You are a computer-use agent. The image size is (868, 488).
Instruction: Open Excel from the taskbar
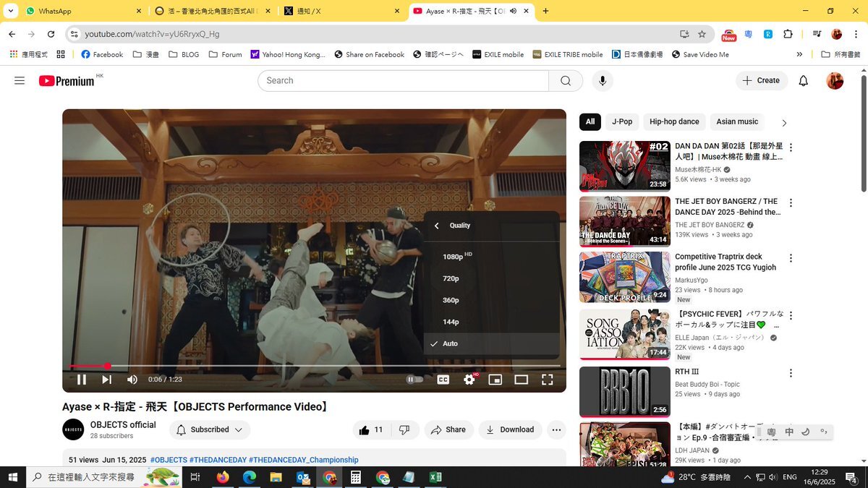tap(435, 477)
